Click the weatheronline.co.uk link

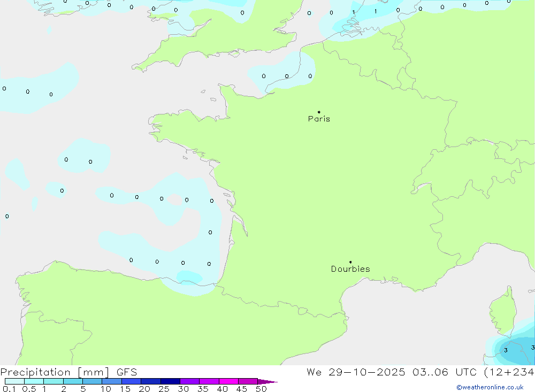(x=490, y=387)
